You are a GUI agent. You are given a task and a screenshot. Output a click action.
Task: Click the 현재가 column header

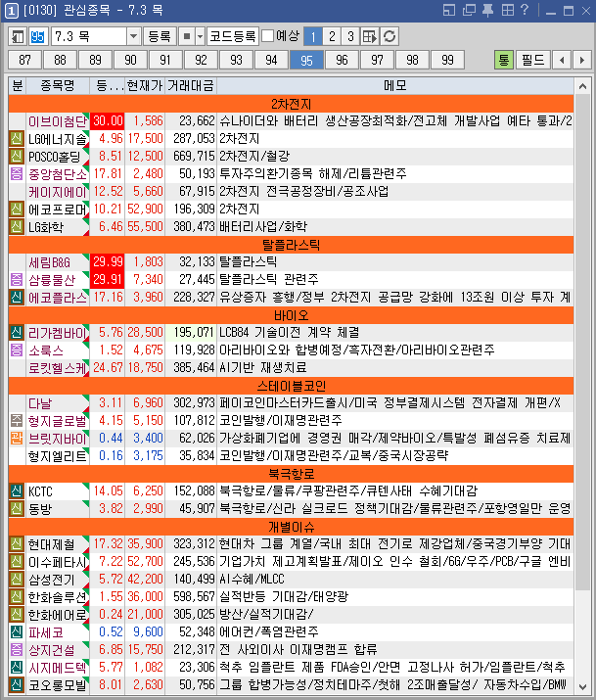click(145, 86)
